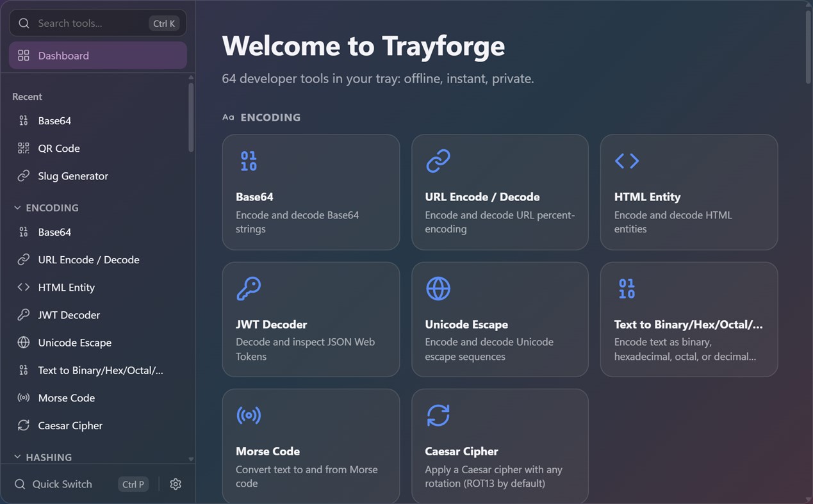Open Morse Code in sidebar
813x504 pixels.
point(98,398)
